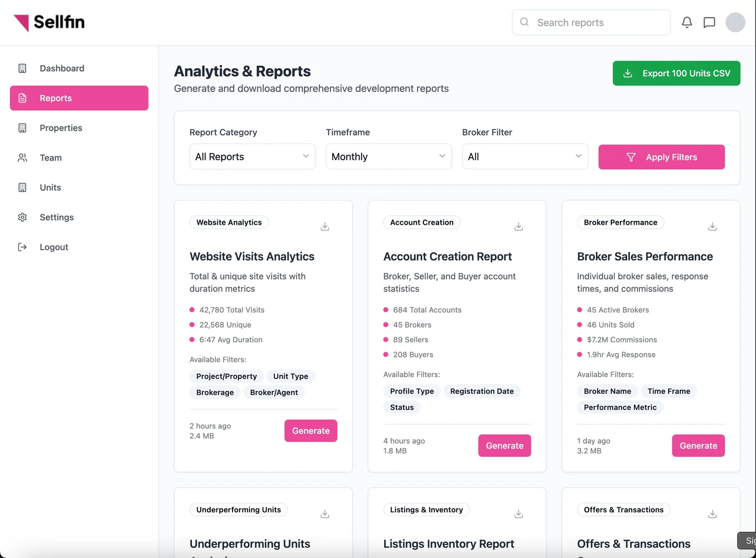Download the Offers & Transactions report
Screen dimensions: 756x558
(x=712, y=514)
